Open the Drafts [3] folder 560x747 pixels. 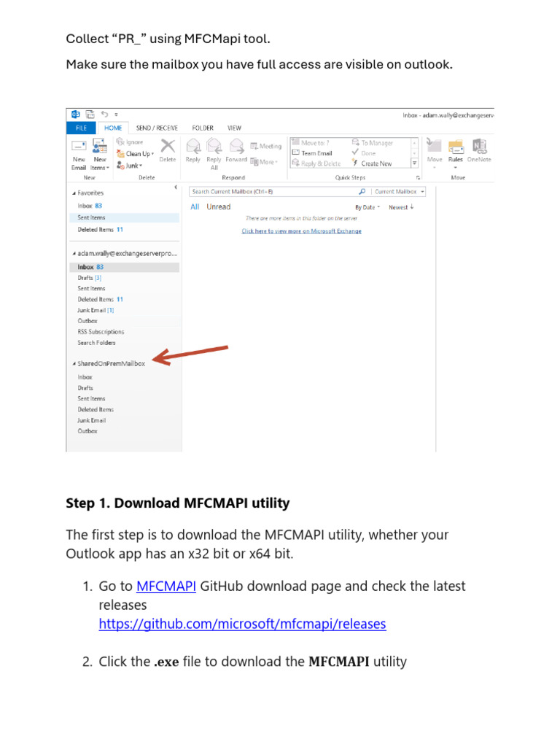[x=90, y=278]
